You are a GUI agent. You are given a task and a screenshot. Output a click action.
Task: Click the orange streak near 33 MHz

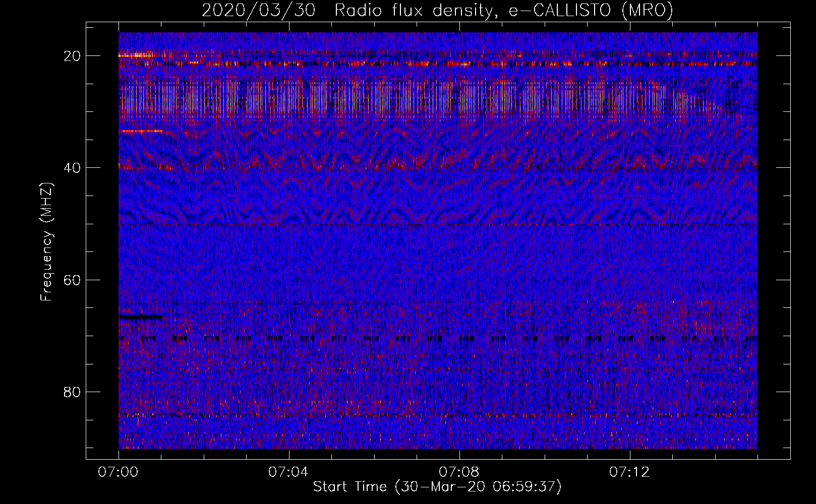[x=141, y=131]
